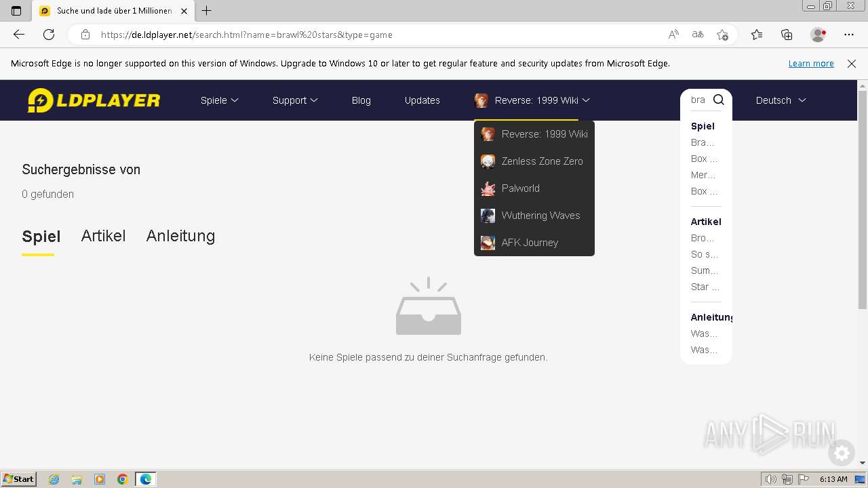Click the search magnifier icon
The image size is (868, 488).
(719, 100)
